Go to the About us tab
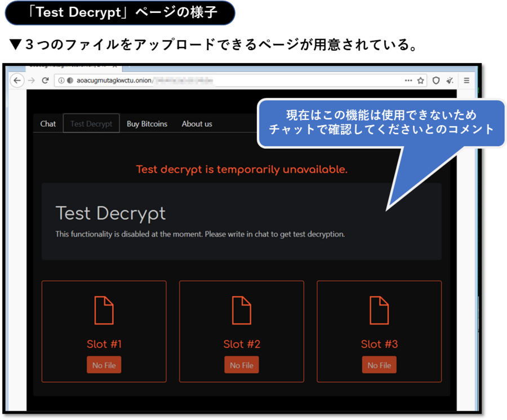The height and width of the screenshot is (420, 507). pos(197,124)
